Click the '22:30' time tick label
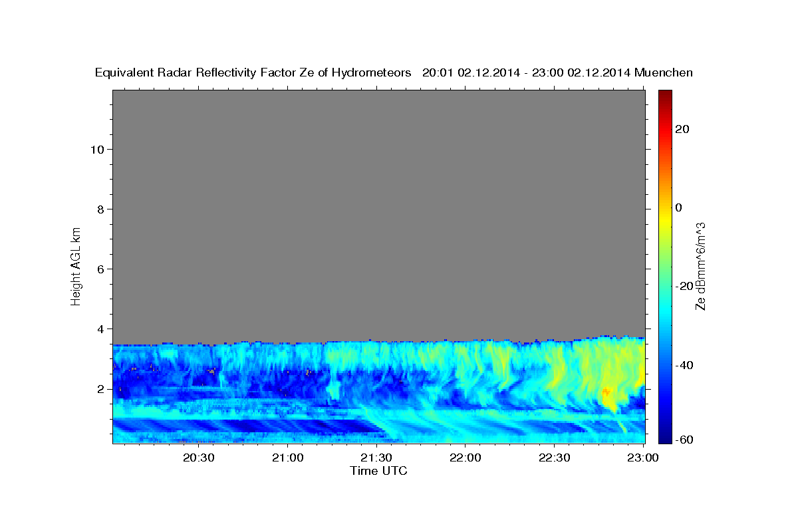The height and width of the screenshot is (532, 798). coord(555,458)
